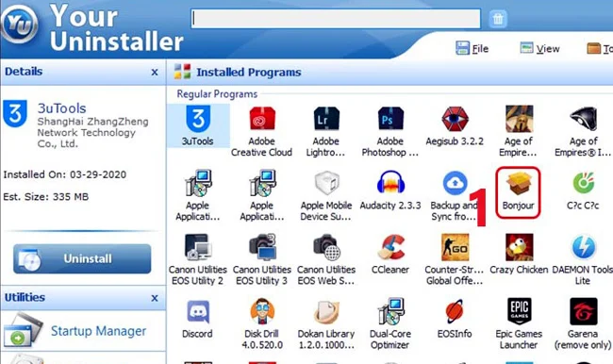Click the Regular Programs group label
The image size is (613, 364).
(217, 94)
